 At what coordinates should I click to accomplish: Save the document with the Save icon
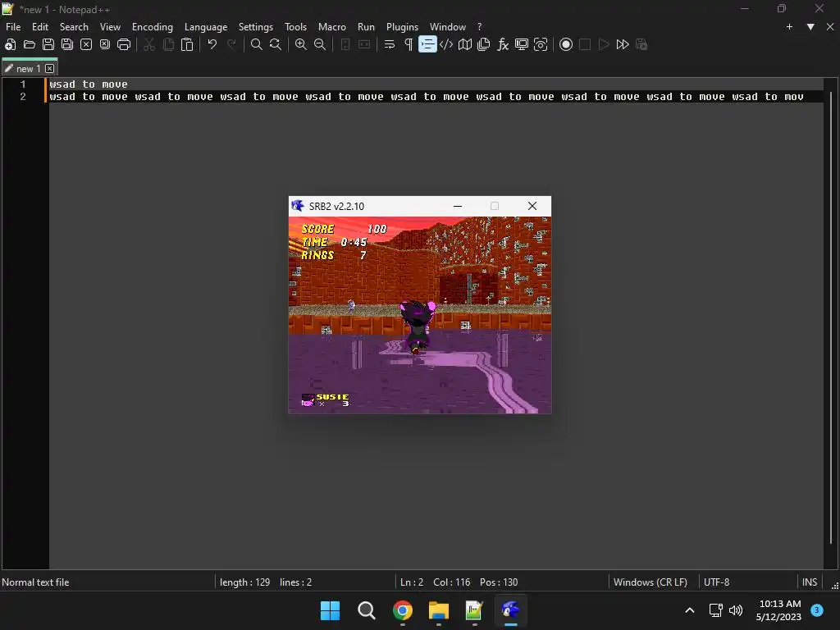point(48,44)
